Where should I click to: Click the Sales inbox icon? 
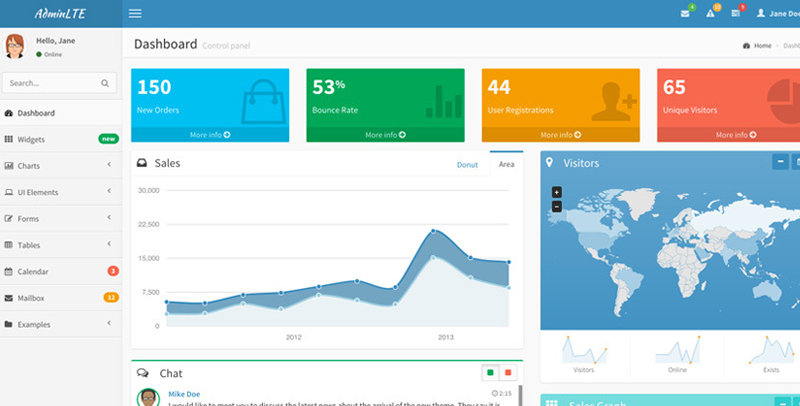click(142, 163)
